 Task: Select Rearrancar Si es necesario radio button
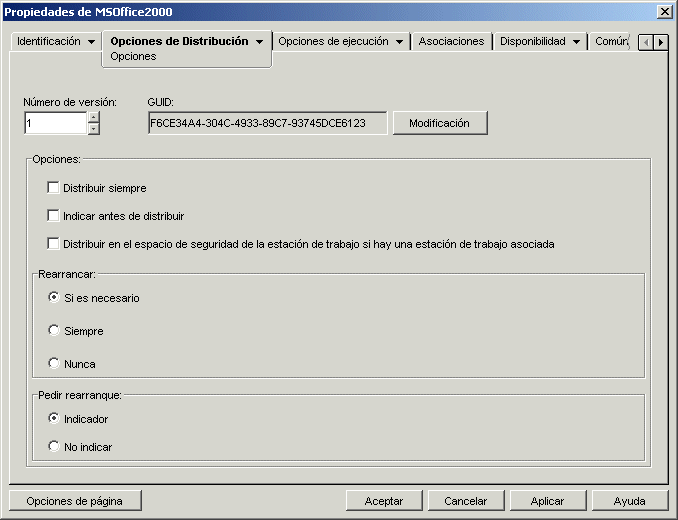[x=54, y=297]
